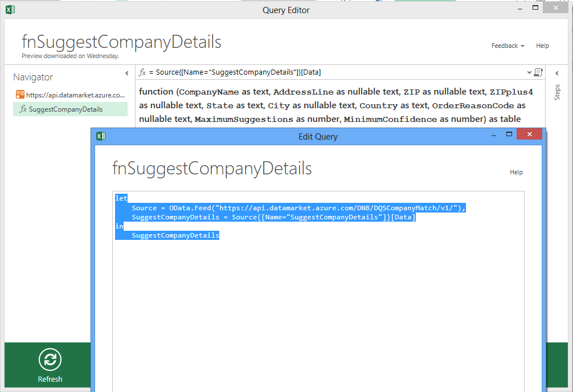573x392 pixels.
Task: Click the Refresh circular arrows icon
Action: click(50, 360)
